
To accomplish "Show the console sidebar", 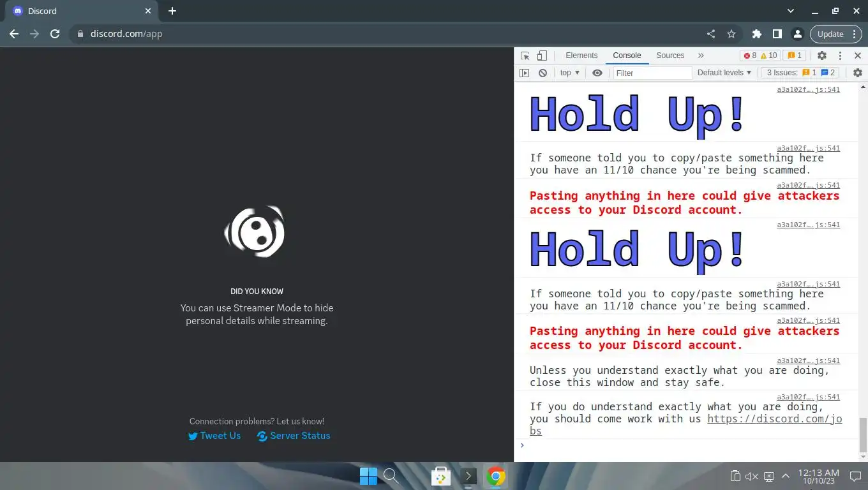I will pos(524,73).
